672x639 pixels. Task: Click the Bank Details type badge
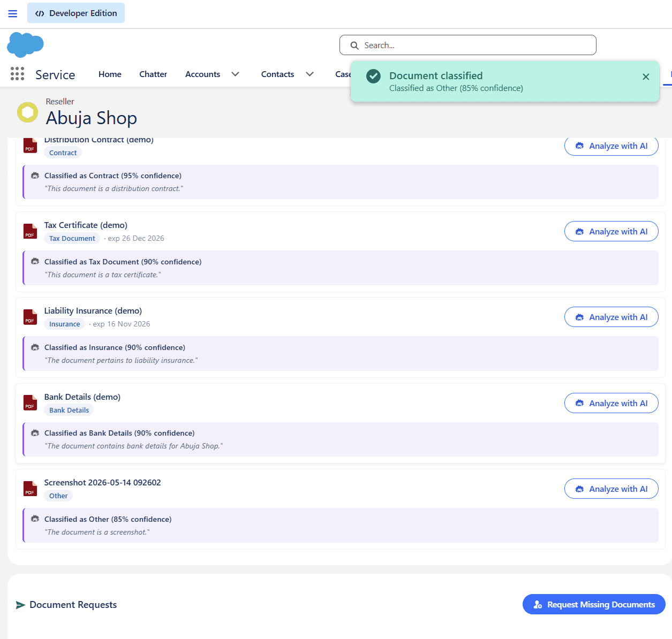click(x=69, y=410)
